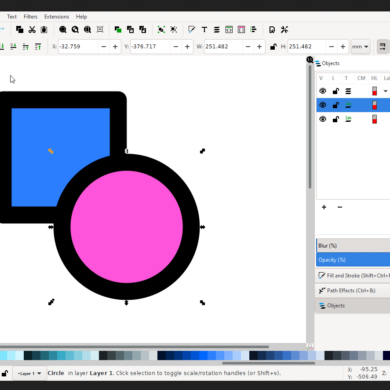Viewport: 390px width, 390px height.
Task: Decrease W value with minus
Action: point(248,47)
